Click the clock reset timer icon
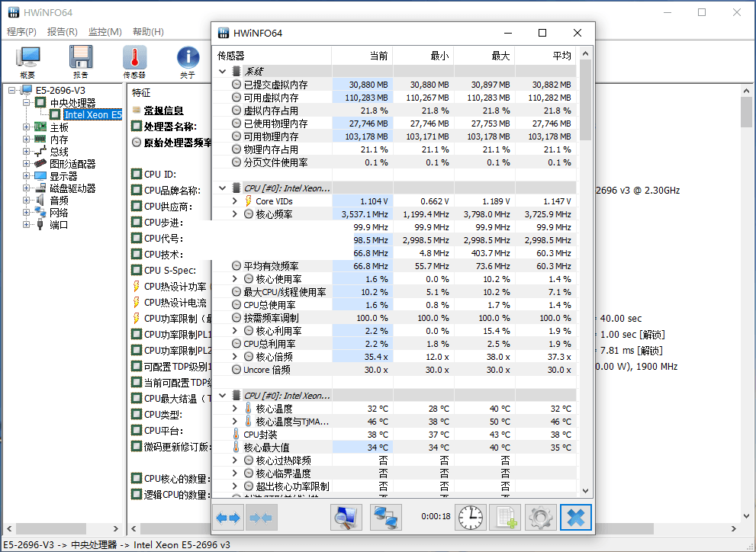Viewport: 756px width, 552px height. [x=471, y=518]
